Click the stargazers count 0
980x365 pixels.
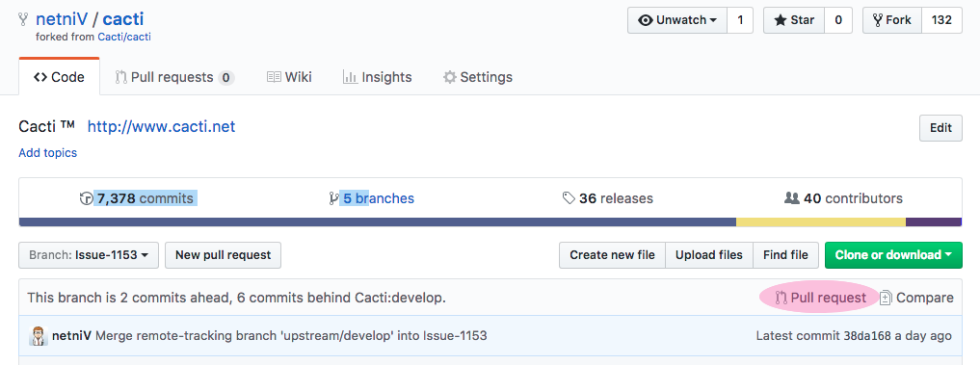[838, 20]
